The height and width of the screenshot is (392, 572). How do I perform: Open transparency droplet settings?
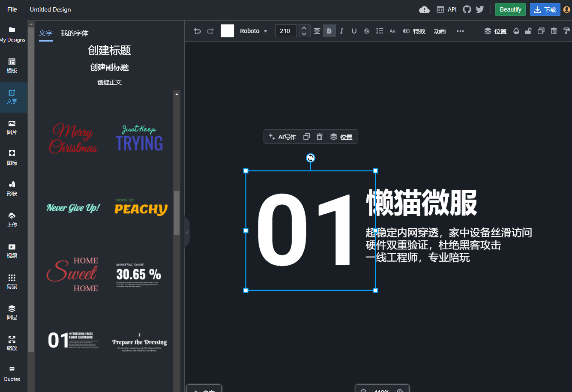click(x=516, y=31)
